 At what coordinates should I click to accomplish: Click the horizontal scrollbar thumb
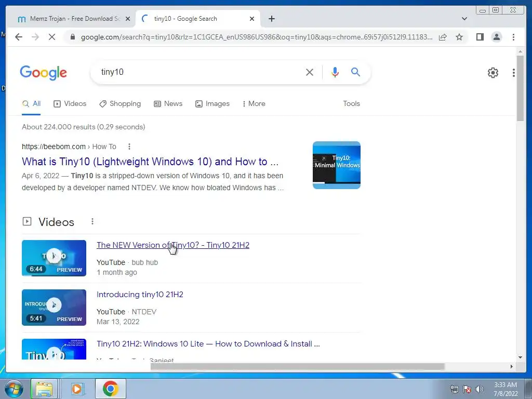297,366
